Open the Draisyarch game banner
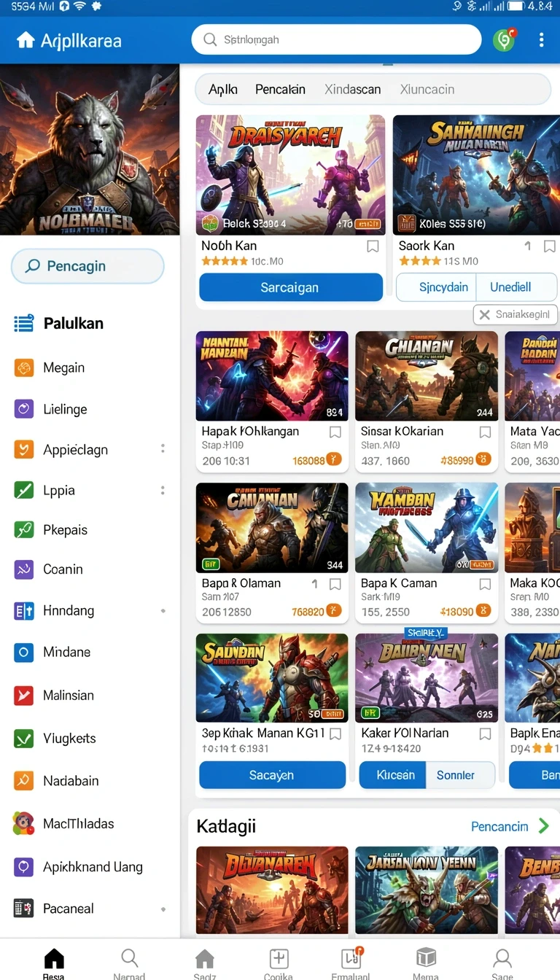 coord(290,175)
